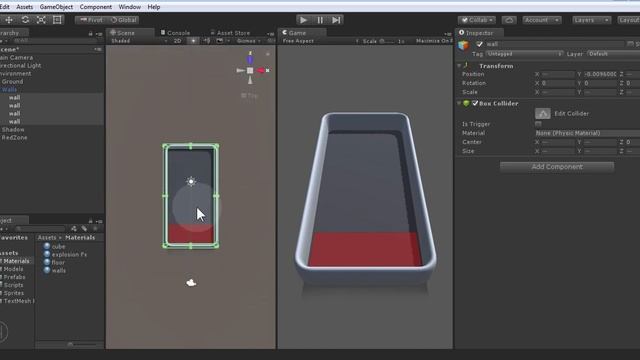Click the walls material sphere icon

(x=47, y=270)
